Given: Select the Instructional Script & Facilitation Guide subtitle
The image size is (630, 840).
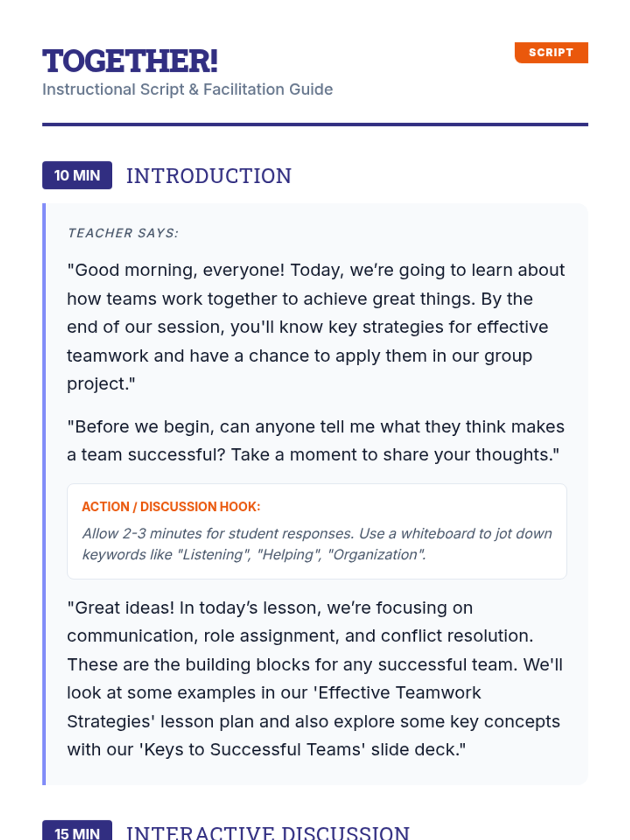Looking at the screenshot, I should click(187, 89).
